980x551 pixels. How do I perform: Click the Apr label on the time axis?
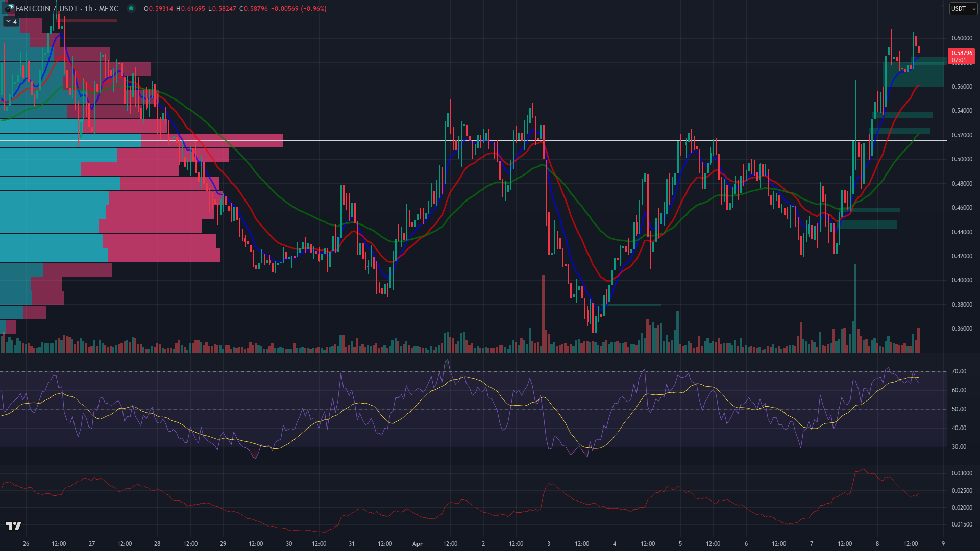pos(418,544)
